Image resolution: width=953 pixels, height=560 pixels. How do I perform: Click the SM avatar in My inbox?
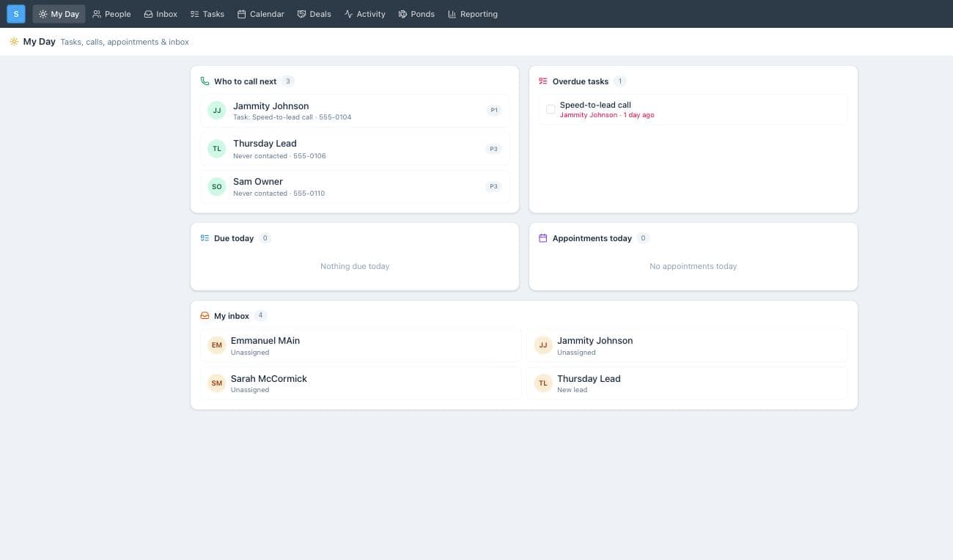[216, 383]
